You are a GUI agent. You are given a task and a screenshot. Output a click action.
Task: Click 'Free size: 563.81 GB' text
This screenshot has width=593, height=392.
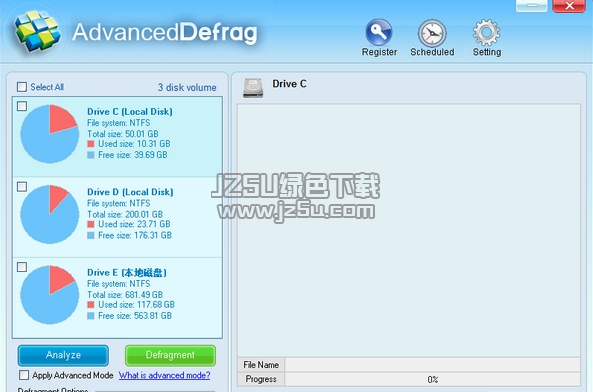135,316
